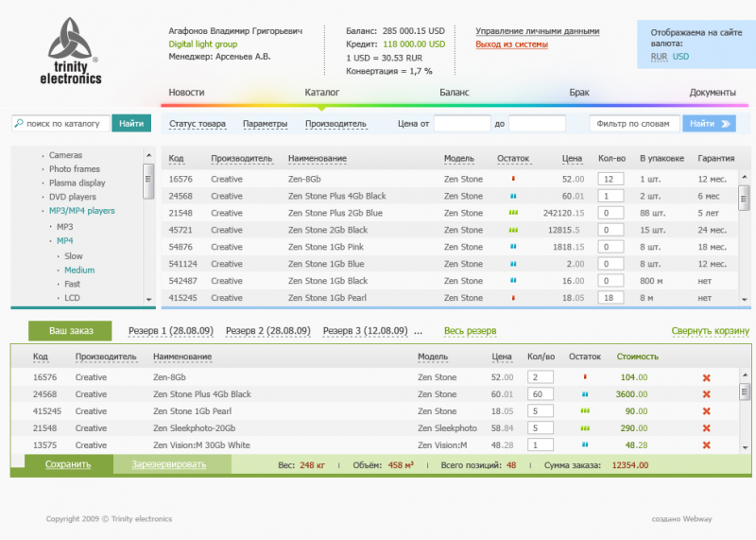Focus the Фильтр по словам field
The image size is (756, 540).
[634, 124]
